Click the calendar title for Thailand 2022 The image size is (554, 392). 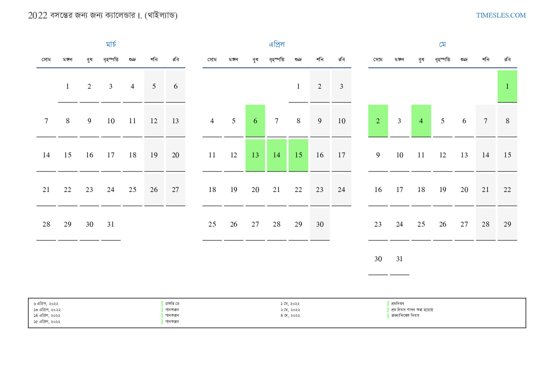pos(103,15)
